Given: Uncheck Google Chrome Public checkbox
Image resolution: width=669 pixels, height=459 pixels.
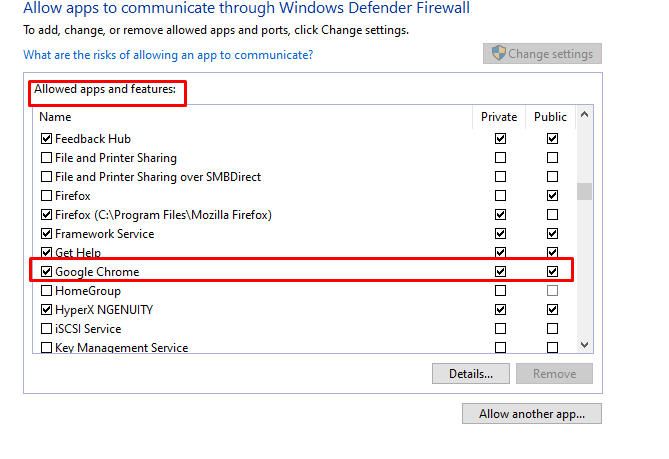Looking at the screenshot, I should (553, 272).
